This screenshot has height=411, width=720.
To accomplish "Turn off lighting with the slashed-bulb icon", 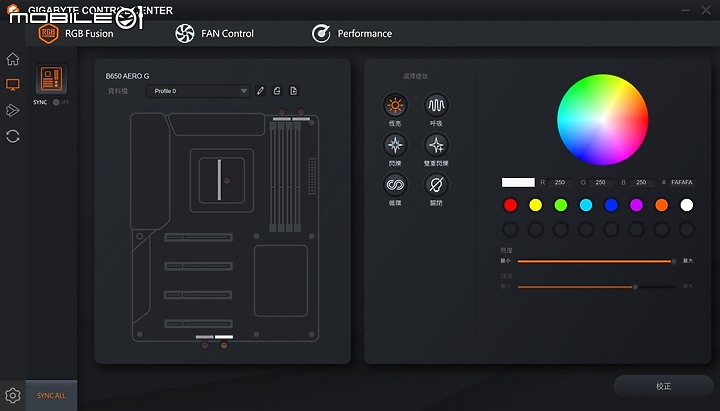I will 436,185.
